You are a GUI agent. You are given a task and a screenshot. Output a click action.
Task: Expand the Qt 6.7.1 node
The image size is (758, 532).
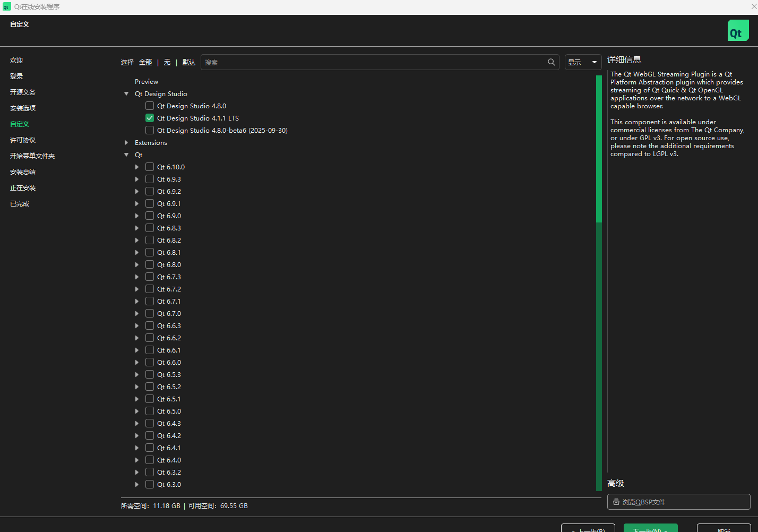(137, 301)
